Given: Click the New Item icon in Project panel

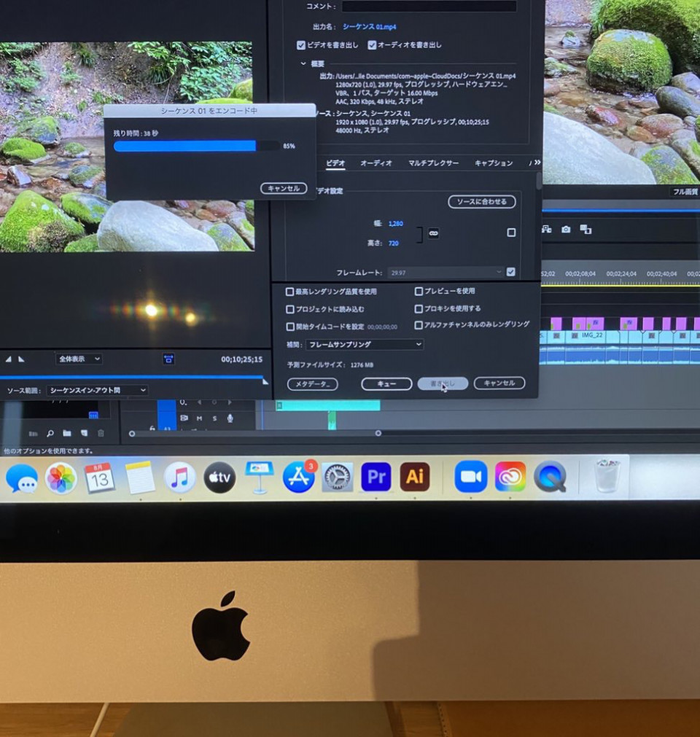Looking at the screenshot, I should point(84,433).
